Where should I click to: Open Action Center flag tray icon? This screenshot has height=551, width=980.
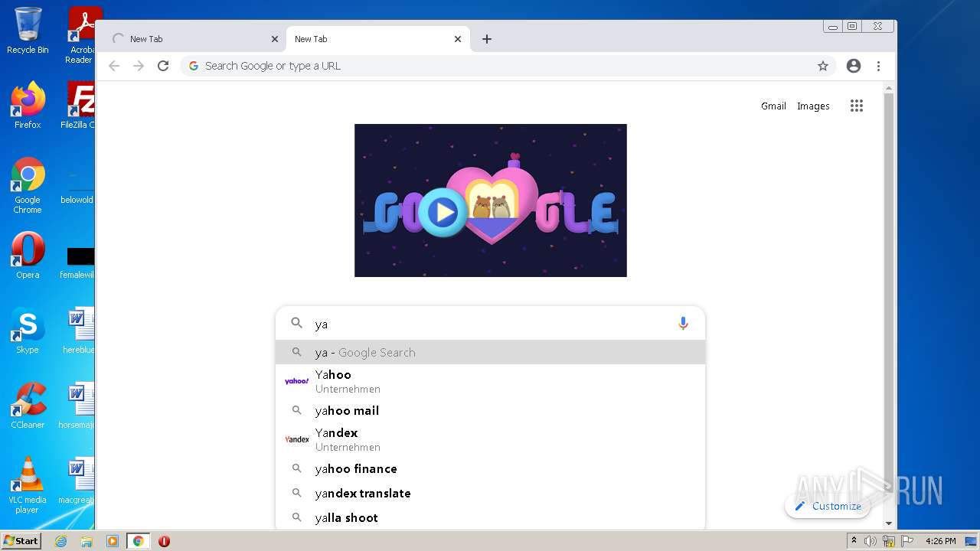pos(906,541)
